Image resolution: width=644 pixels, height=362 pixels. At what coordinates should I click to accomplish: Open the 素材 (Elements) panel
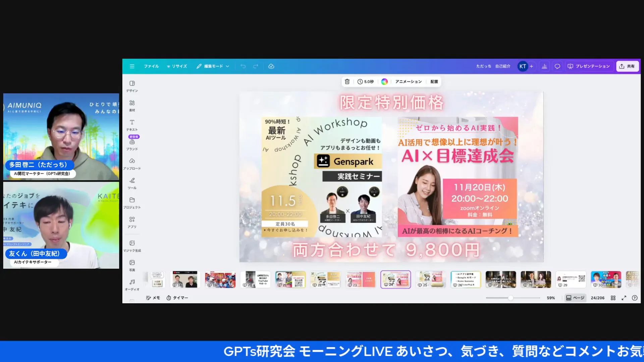[x=132, y=106]
